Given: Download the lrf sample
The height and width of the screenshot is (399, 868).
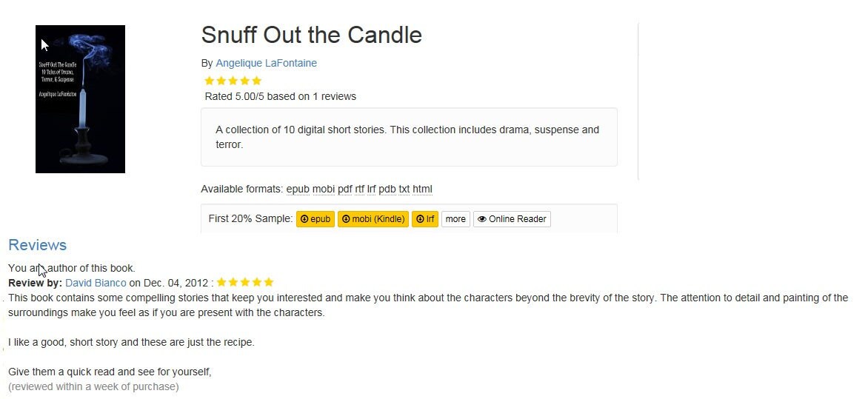Looking at the screenshot, I should 425,219.
